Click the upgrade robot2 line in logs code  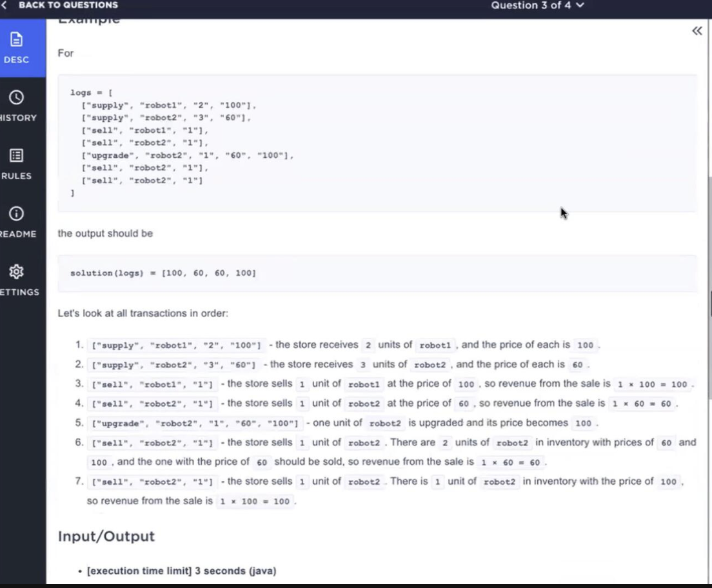(188, 155)
